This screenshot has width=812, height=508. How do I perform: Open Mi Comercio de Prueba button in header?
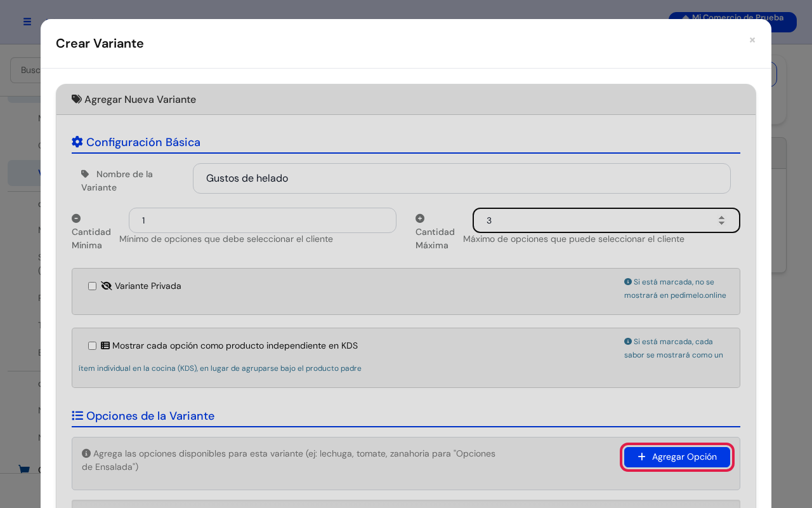pos(733,22)
